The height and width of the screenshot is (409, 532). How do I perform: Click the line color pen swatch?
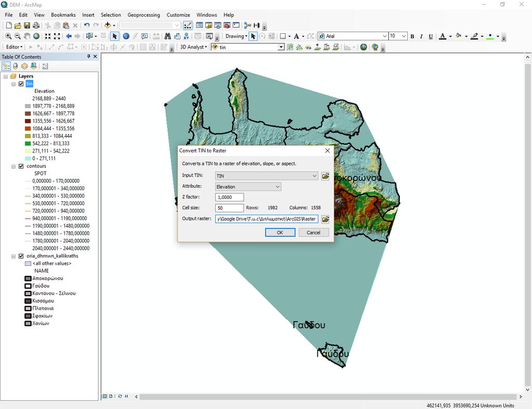click(x=474, y=36)
